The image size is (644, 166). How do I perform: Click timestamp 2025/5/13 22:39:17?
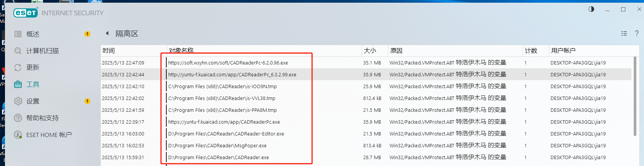pyautogui.click(x=123, y=122)
